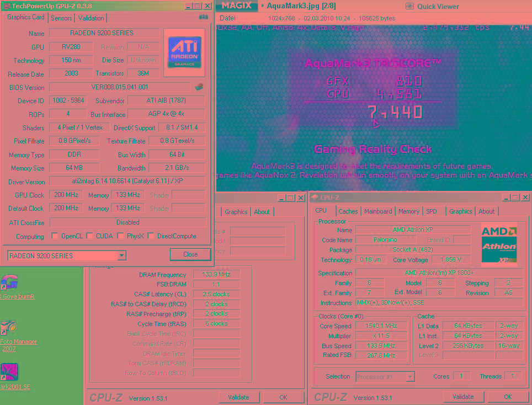532x405 pixels.
Task: Click Validate in left CPU-Z window
Action: [x=238, y=397]
